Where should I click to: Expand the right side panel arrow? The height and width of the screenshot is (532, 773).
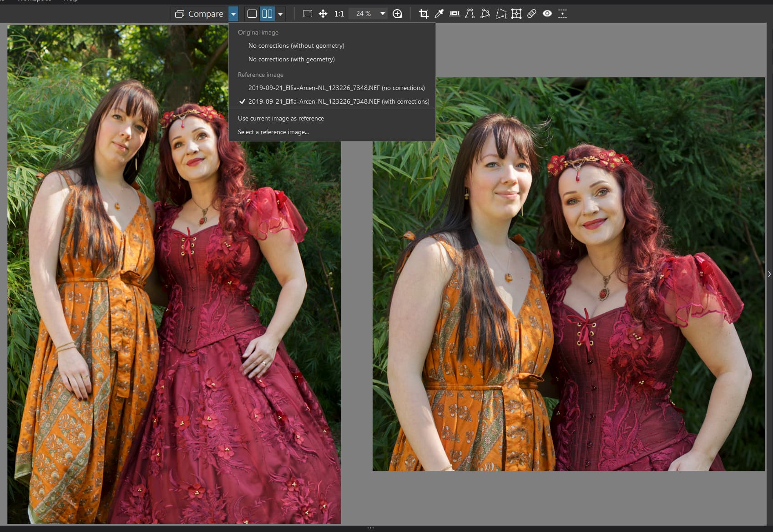(x=769, y=274)
